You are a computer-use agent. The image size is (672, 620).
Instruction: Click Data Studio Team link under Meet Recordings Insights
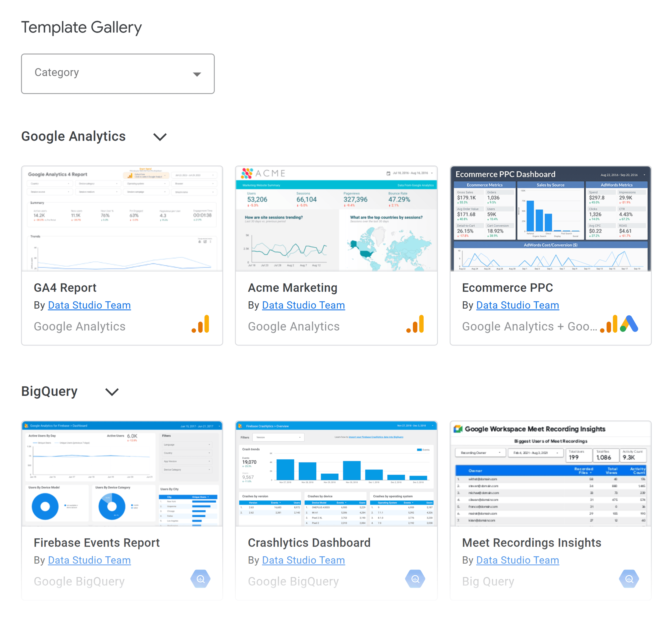click(x=518, y=560)
